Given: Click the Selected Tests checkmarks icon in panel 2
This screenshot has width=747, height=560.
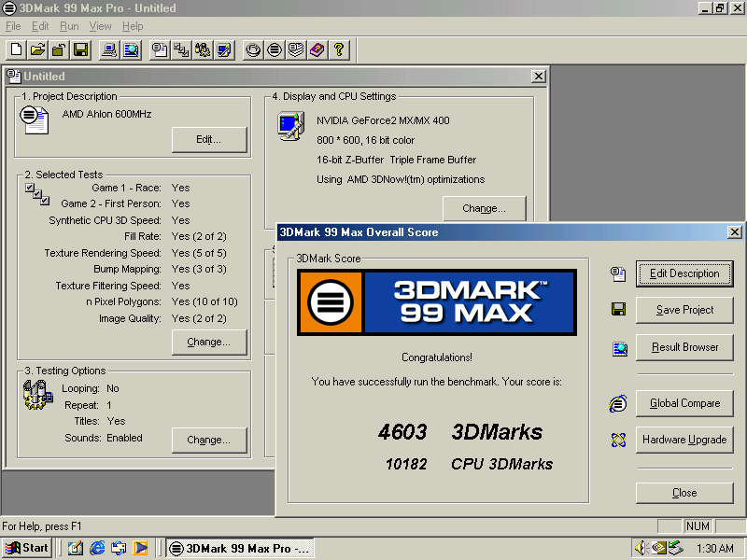Looking at the screenshot, I should 37,194.
